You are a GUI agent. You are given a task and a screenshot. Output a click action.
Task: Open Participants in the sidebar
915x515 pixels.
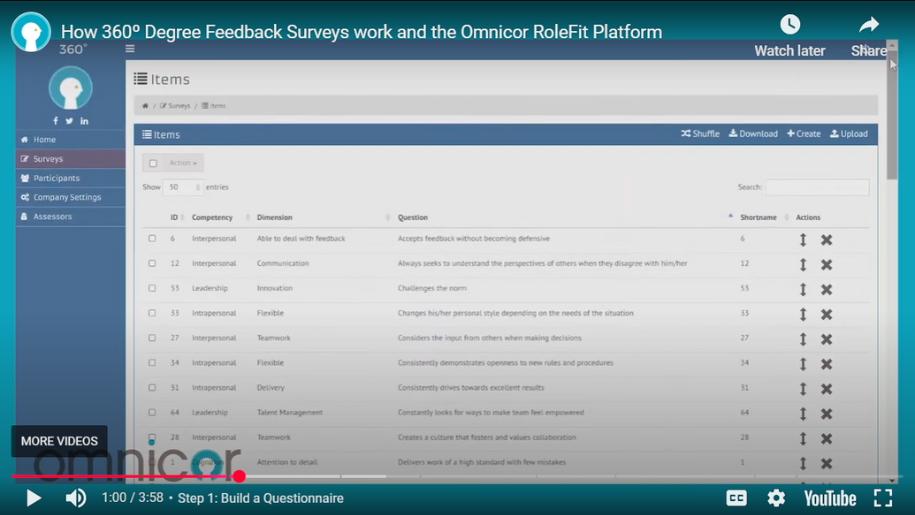click(x=56, y=178)
